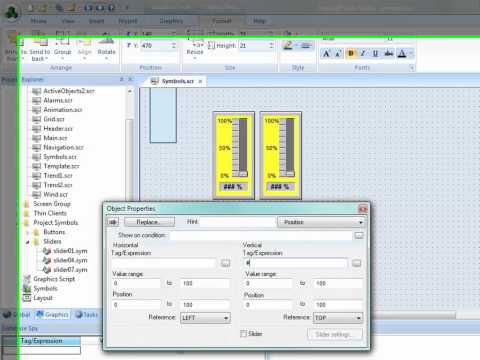Open the Fonts group dialog launcher

(412, 68)
